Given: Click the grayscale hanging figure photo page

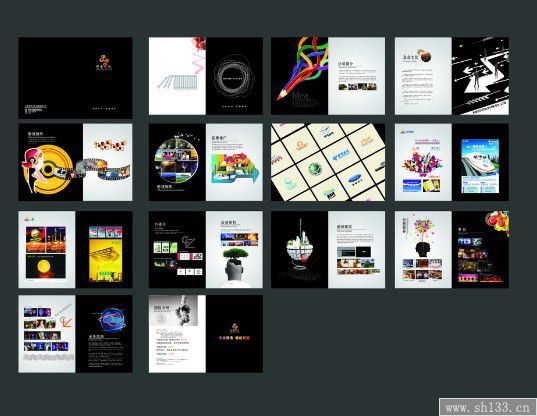Looking at the screenshot, I should coord(177,334).
